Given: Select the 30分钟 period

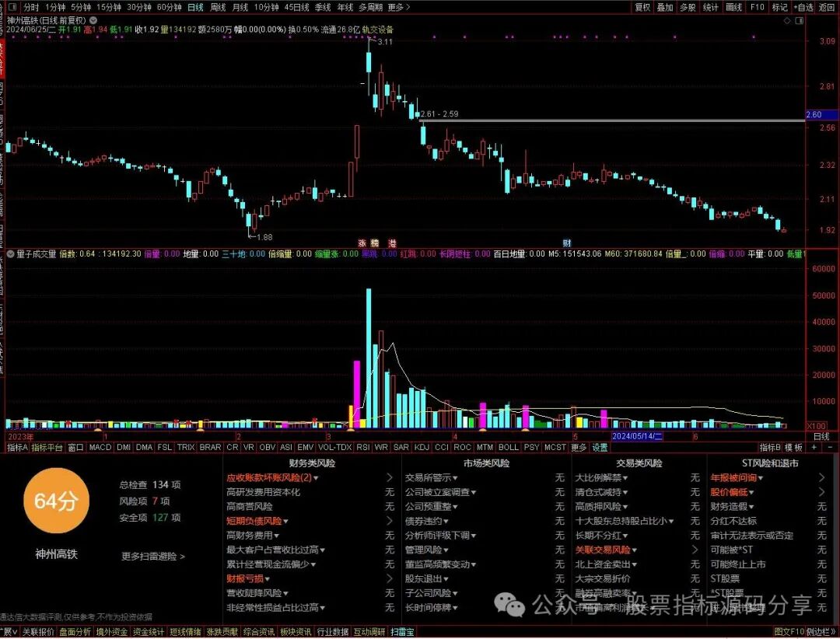Looking at the screenshot, I should click(138, 7).
